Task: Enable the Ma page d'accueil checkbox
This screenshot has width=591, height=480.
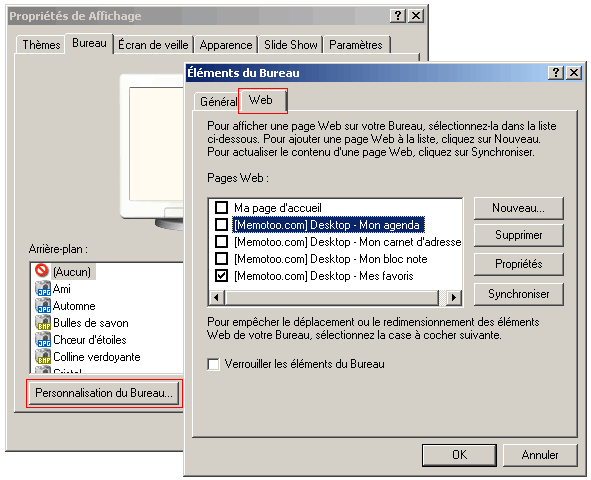Action: pyautogui.click(x=221, y=207)
